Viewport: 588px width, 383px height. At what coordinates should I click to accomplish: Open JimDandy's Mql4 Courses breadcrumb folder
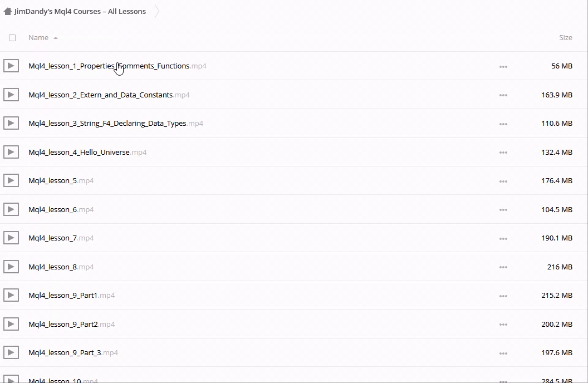tap(80, 11)
